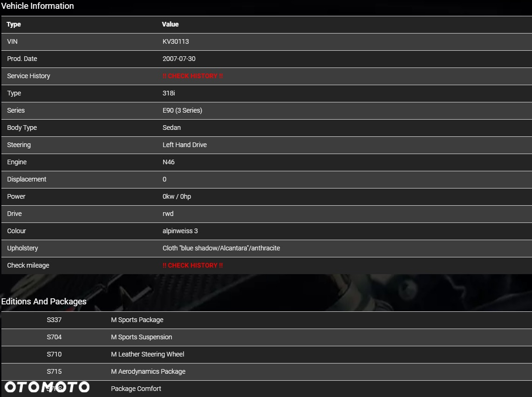Select the body type value 'Sedan'

click(x=172, y=128)
